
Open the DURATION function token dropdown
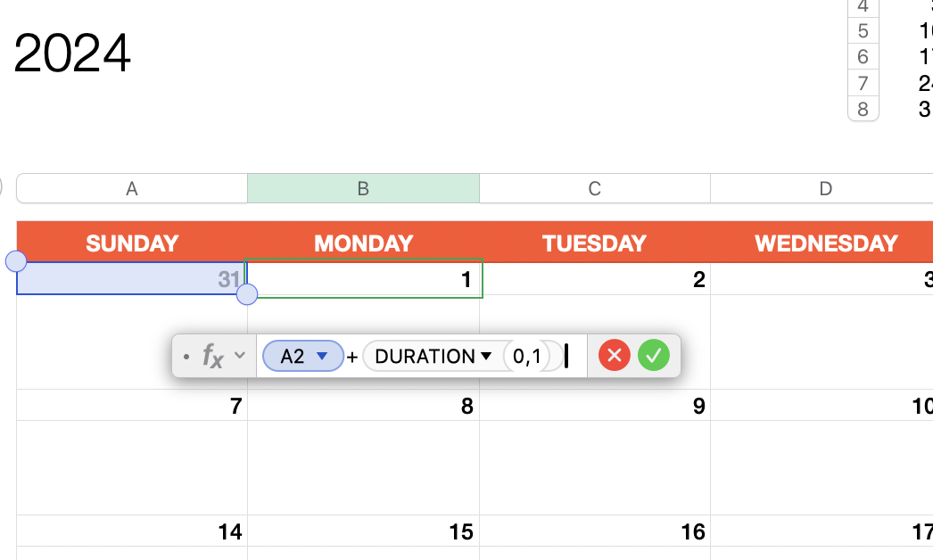coord(486,355)
